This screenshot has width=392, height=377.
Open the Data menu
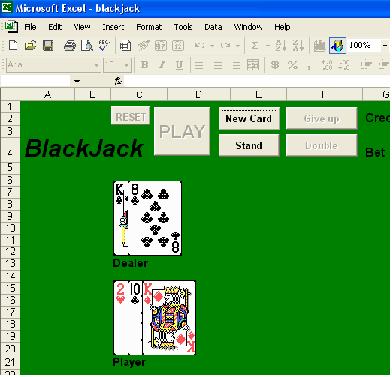coord(213,27)
